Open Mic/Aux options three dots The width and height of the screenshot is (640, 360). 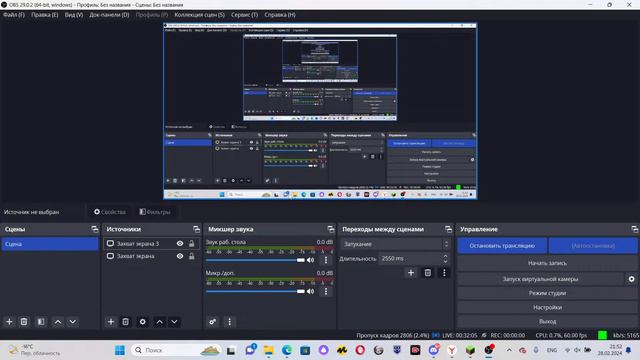tap(326, 291)
